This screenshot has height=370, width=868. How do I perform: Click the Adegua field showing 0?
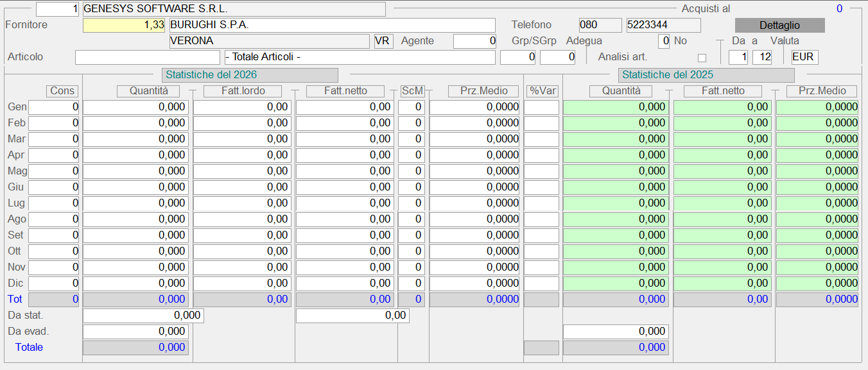tap(664, 42)
